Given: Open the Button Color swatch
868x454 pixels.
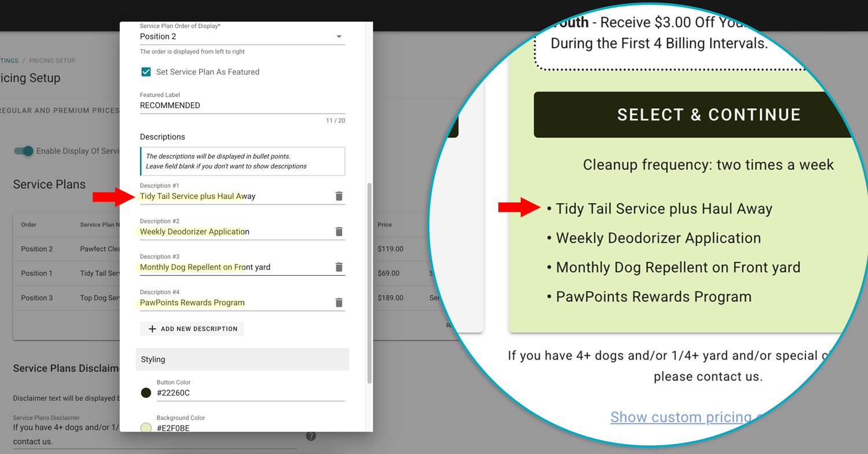Looking at the screenshot, I should coord(146,393).
